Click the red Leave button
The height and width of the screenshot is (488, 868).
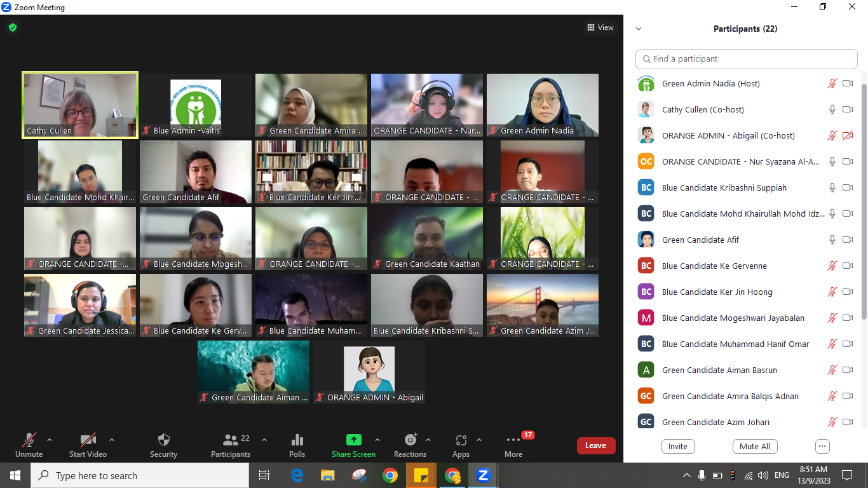[x=595, y=445]
